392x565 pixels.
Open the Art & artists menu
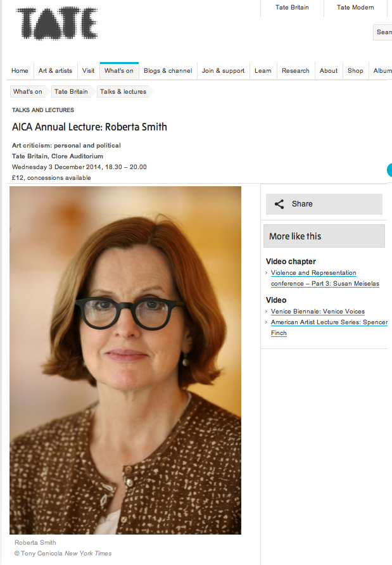(55, 71)
